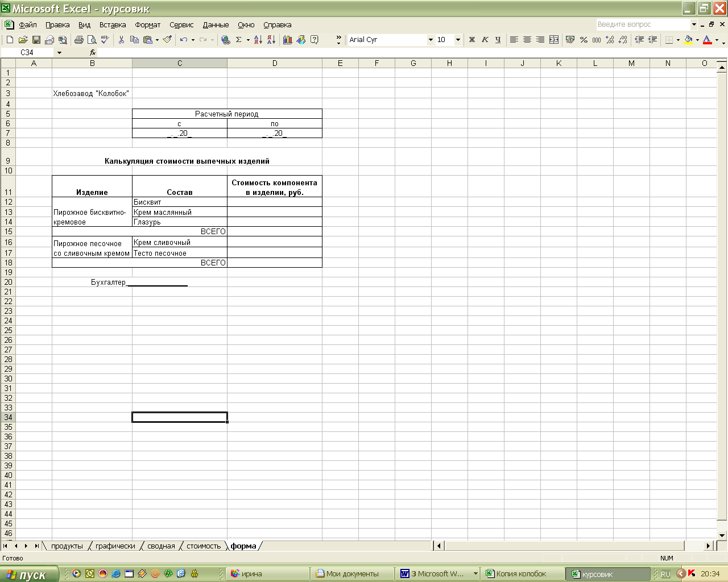Decrease decimal places
This screenshot has height=582, width=728.
click(623, 40)
